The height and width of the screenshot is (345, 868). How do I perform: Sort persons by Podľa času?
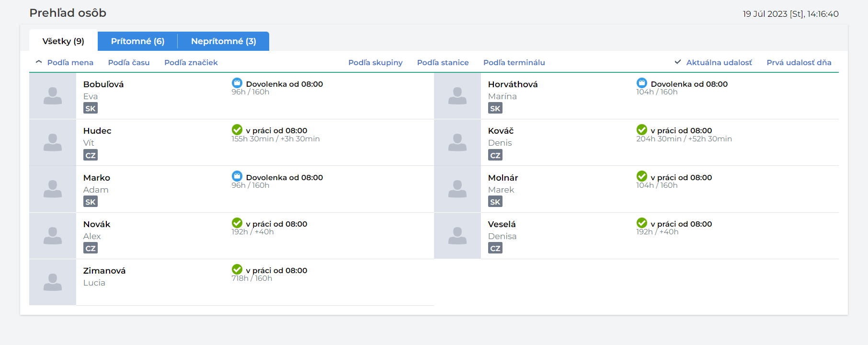click(129, 62)
